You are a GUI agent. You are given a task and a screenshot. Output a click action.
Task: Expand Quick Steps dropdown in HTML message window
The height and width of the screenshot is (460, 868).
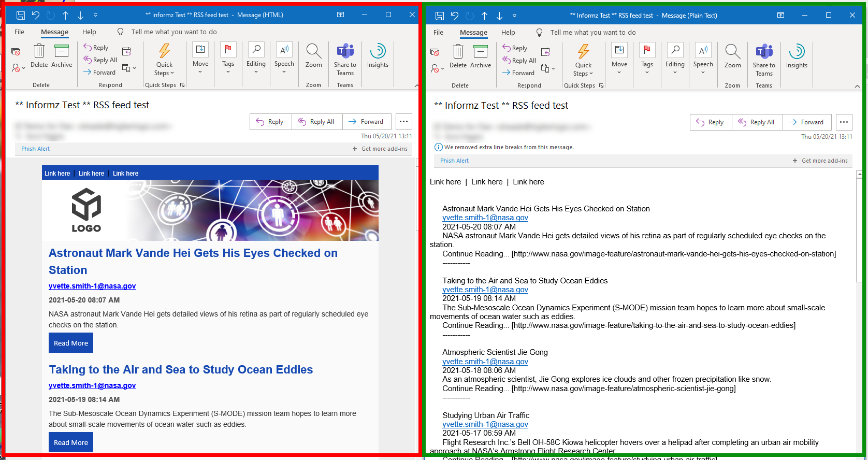click(164, 60)
